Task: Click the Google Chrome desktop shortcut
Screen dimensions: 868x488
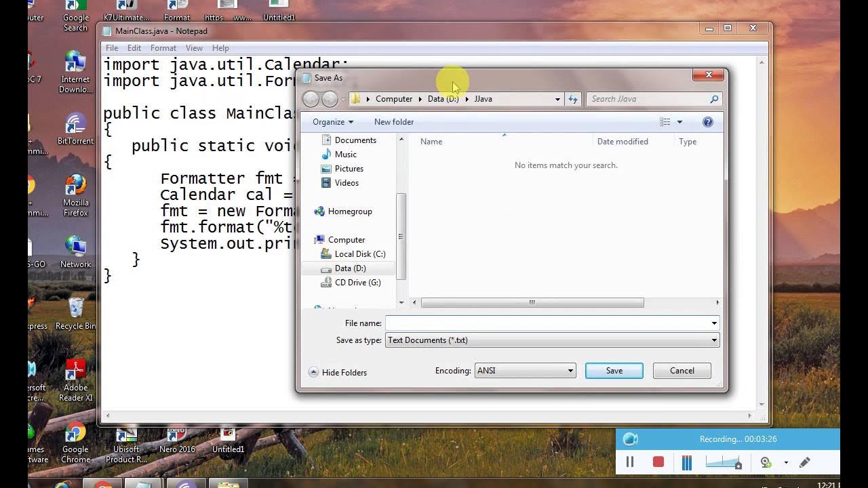Action: [75, 443]
